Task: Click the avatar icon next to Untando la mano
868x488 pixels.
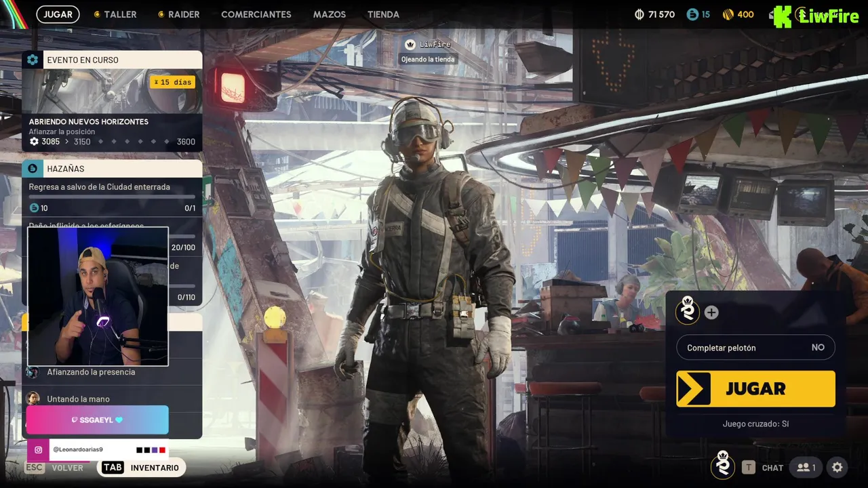Action: tap(32, 399)
